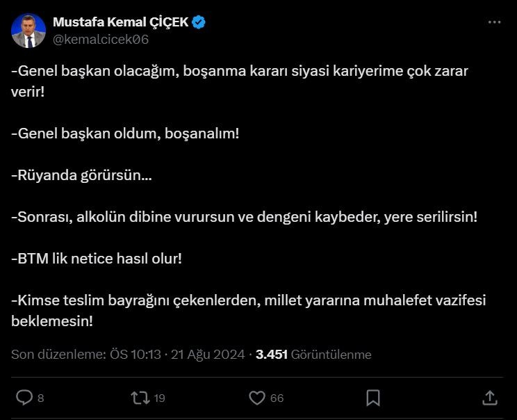Viewport: 517px width, 420px height.
Task: Open the more options ellipsis menu
Action: [x=494, y=22]
